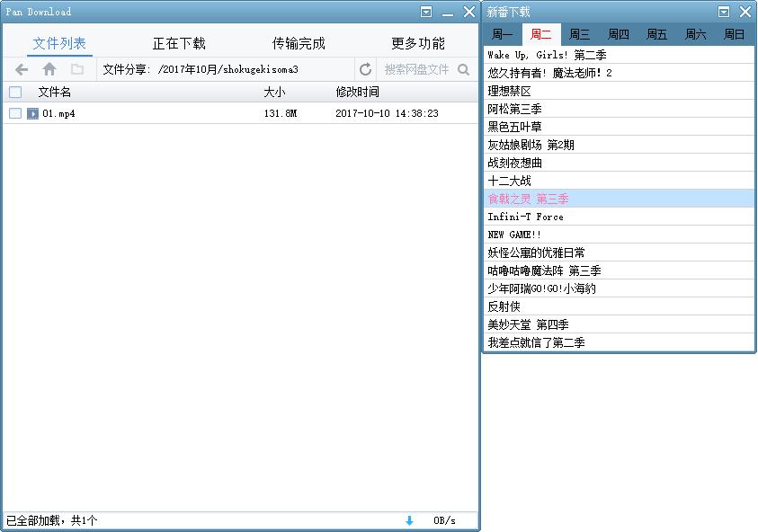Click the boxed icon on 新番下载 titlebar

point(723,12)
